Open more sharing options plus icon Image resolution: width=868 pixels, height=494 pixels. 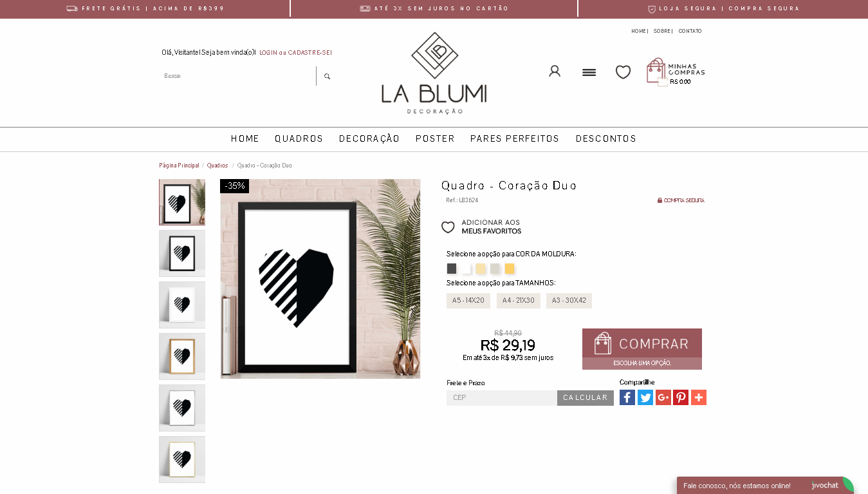click(x=699, y=397)
